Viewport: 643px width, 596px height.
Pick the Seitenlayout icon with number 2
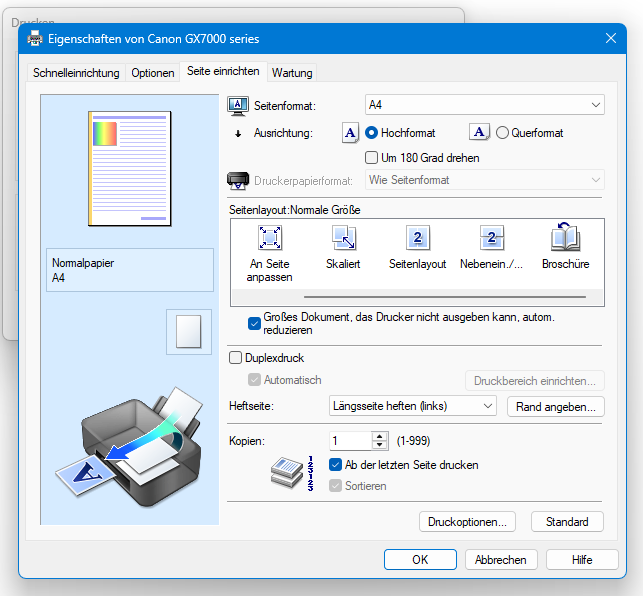pos(417,237)
